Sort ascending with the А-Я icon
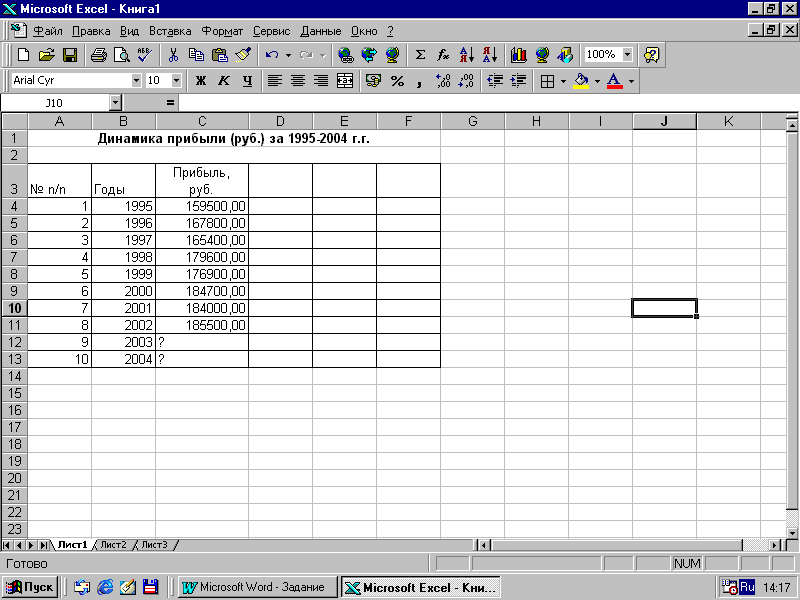 pos(467,55)
